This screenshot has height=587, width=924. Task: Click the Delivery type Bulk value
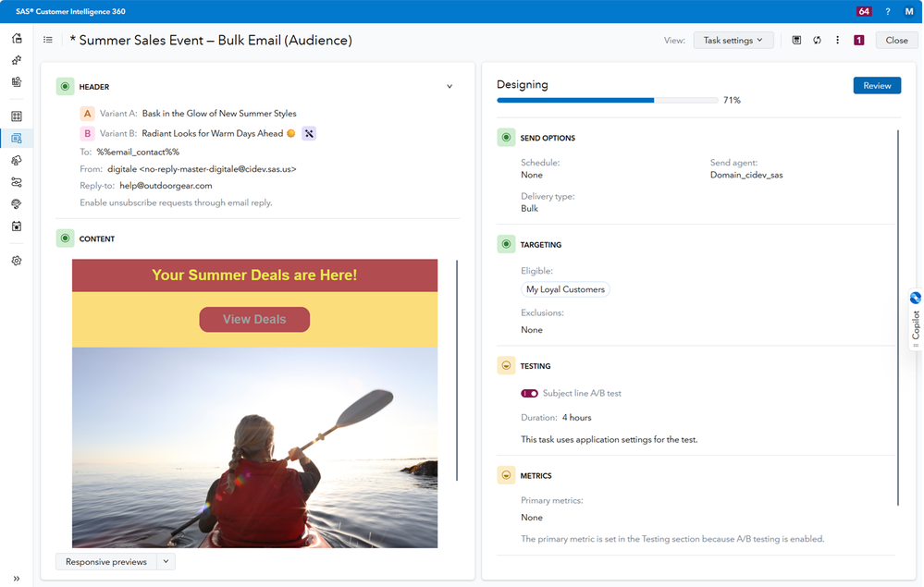click(529, 208)
